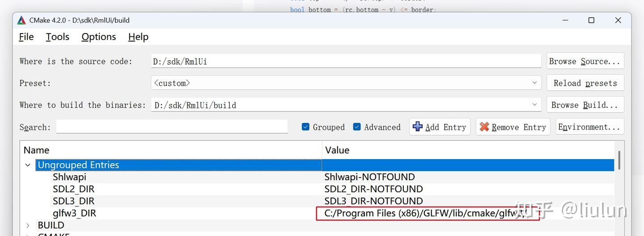The width and height of the screenshot is (644, 236).
Task: Click the SDL2_DIR-NOTFOUND value
Action: tap(373, 189)
